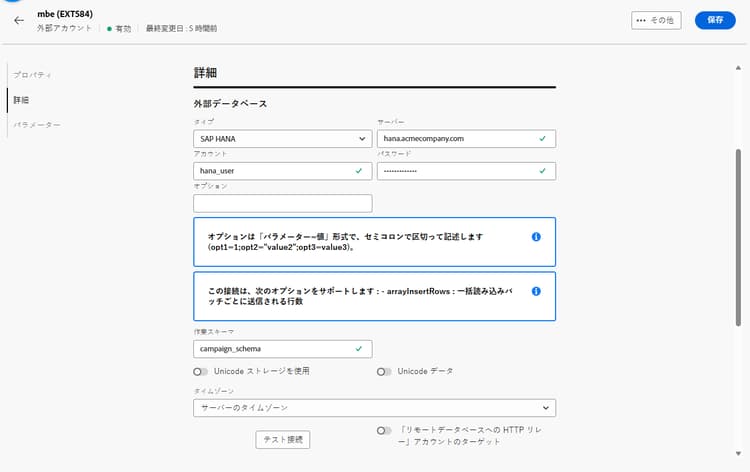
Task: Open the プロパティ section
Action: pyautogui.click(x=32, y=75)
